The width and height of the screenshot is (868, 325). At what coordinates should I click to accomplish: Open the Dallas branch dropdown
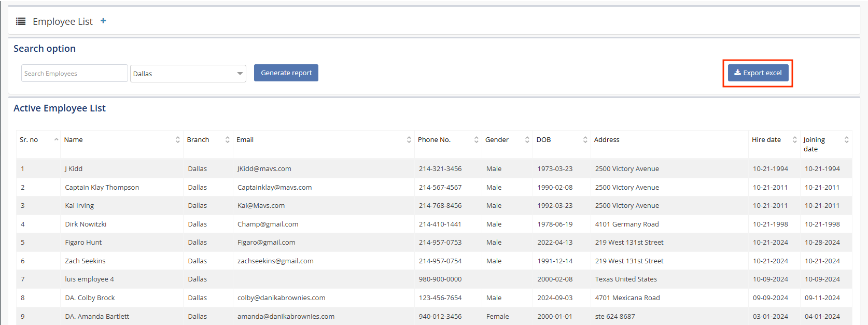188,74
